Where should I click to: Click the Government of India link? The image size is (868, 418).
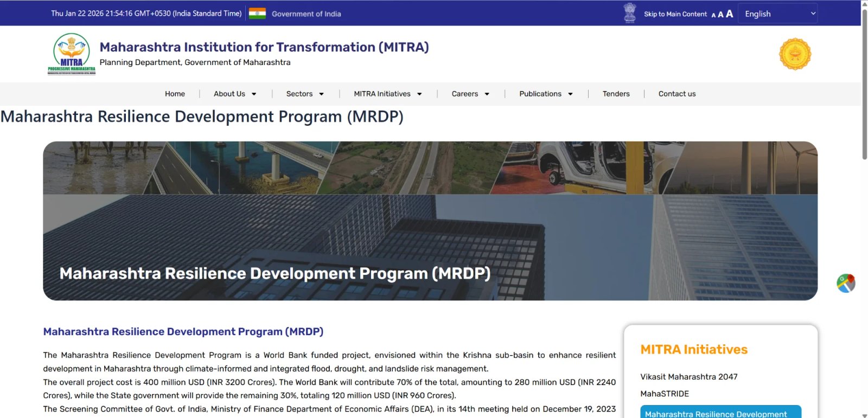point(307,14)
